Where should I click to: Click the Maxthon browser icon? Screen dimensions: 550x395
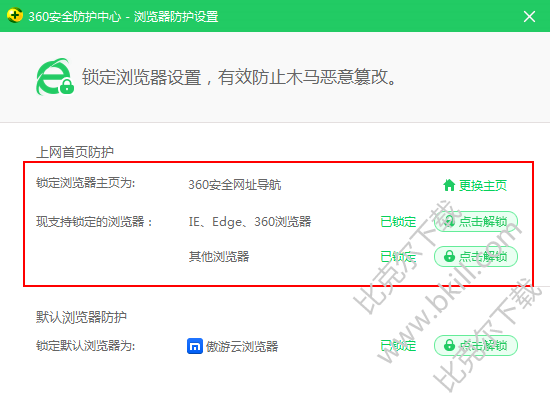click(195, 346)
